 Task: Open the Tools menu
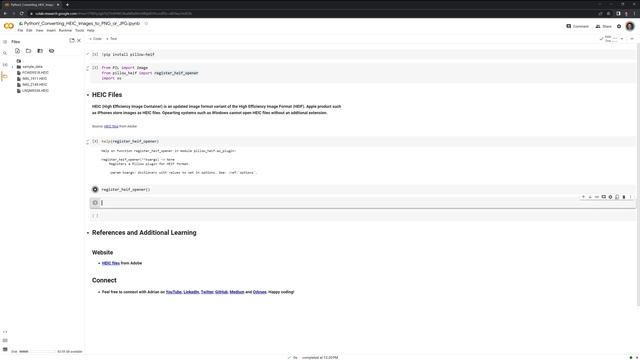[80, 30]
